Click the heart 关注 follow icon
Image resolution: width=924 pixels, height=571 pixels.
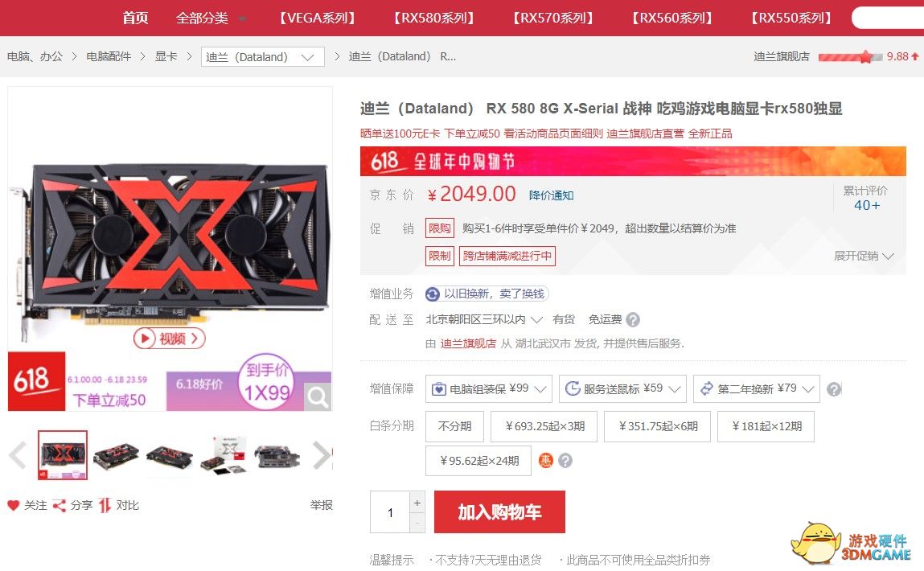[14, 505]
